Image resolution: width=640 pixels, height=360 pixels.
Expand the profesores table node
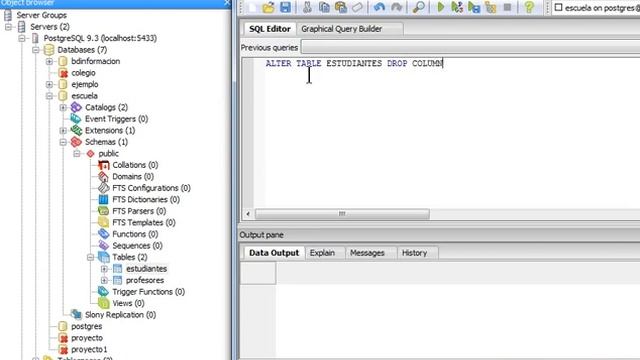pyautogui.click(x=104, y=280)
